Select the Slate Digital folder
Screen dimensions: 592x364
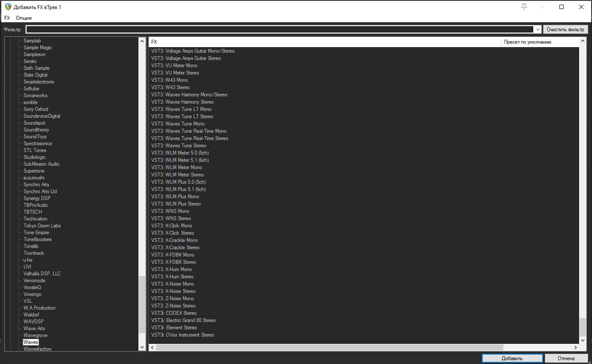(36, 75)
